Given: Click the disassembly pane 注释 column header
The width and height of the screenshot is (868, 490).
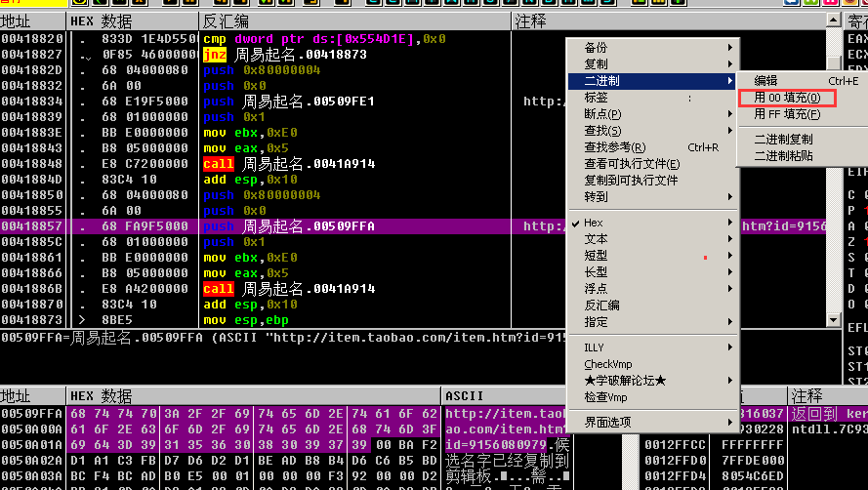Looking at the screenshot, I should tap(669, 21).
